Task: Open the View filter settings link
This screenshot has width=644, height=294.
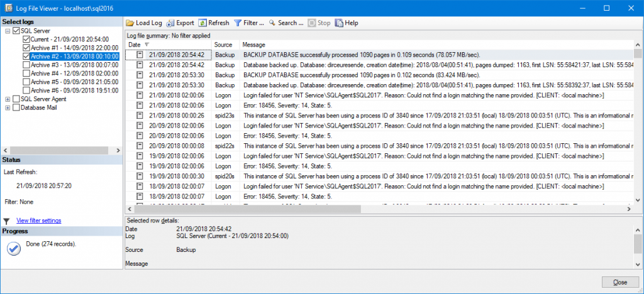Action: pos(38,220)
